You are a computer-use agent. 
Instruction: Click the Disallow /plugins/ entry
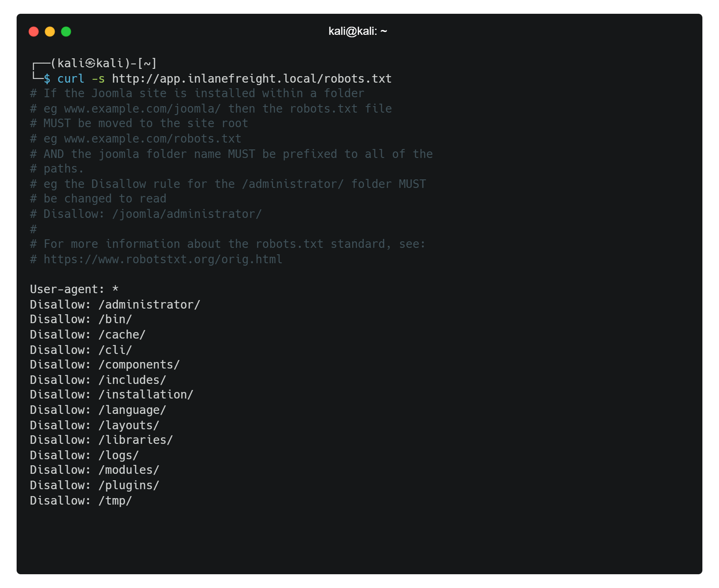(x=94, y=485)
